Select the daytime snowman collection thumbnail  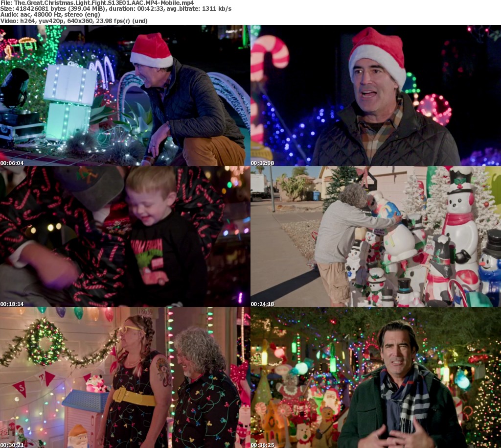tap(375, 236)
